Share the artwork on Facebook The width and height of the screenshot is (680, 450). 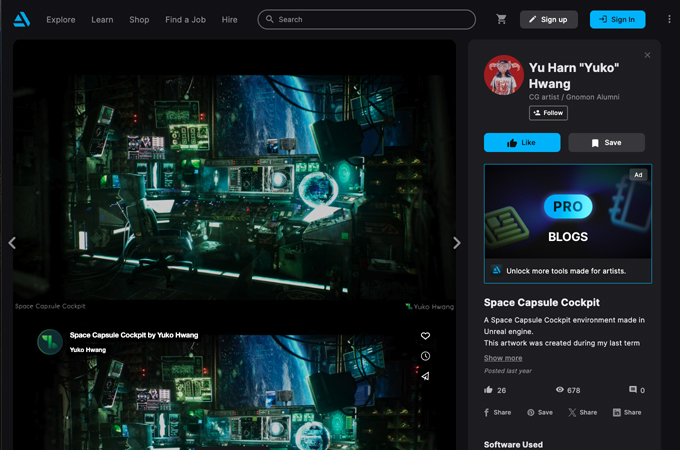tap(497, 412)
